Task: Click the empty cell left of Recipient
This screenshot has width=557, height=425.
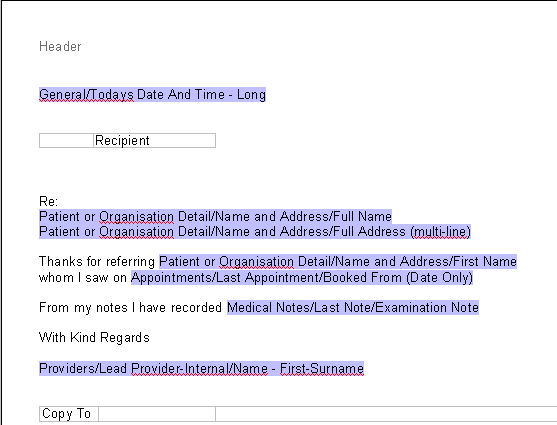Action: [x=66, y=140]
